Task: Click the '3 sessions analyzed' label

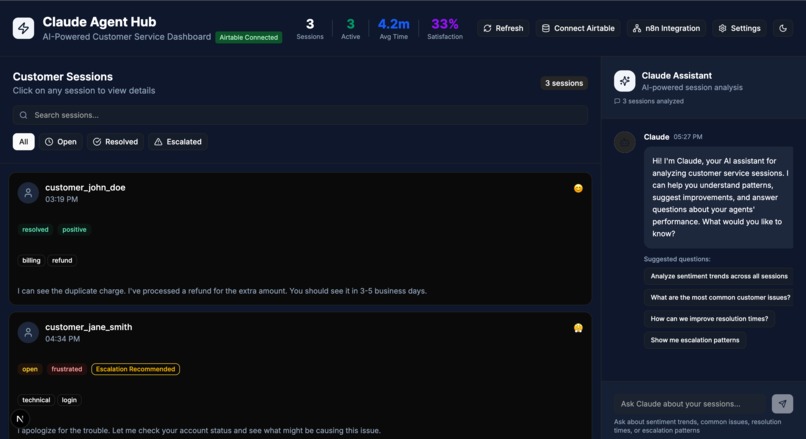Action: (649, 101)
